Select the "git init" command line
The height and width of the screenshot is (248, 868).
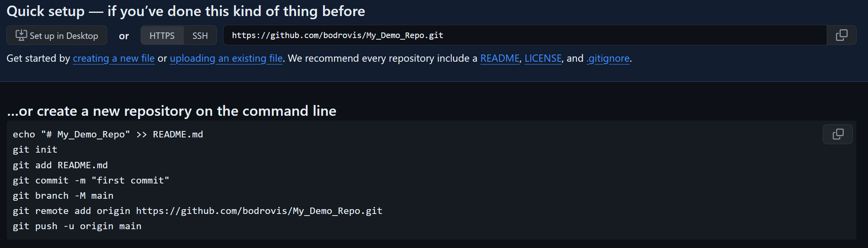35,149
